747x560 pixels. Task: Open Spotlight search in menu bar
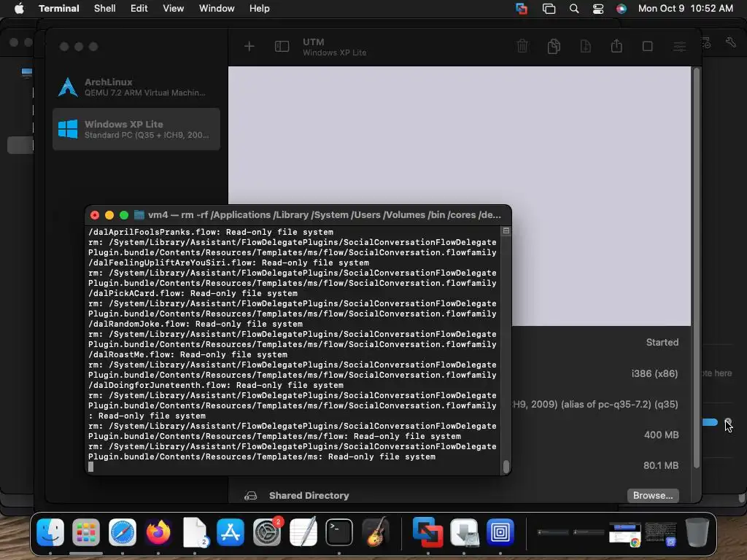[x=574, y=9]
